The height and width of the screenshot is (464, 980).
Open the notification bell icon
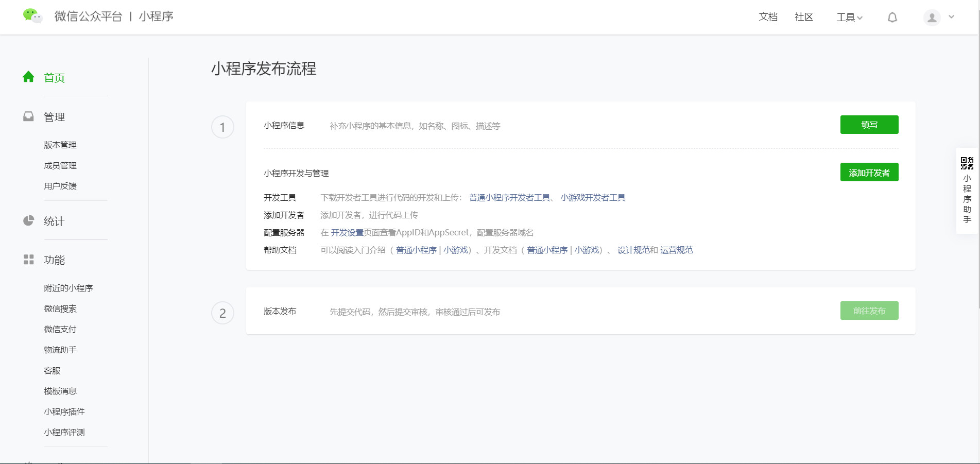[892, 18]
